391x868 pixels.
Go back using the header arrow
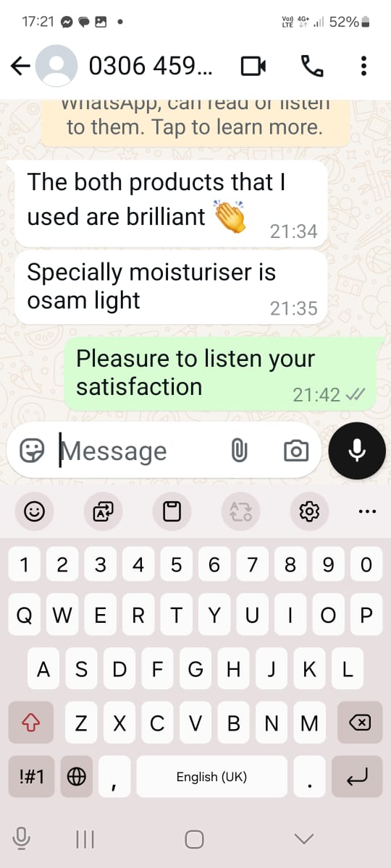click(x=20, y=67)
